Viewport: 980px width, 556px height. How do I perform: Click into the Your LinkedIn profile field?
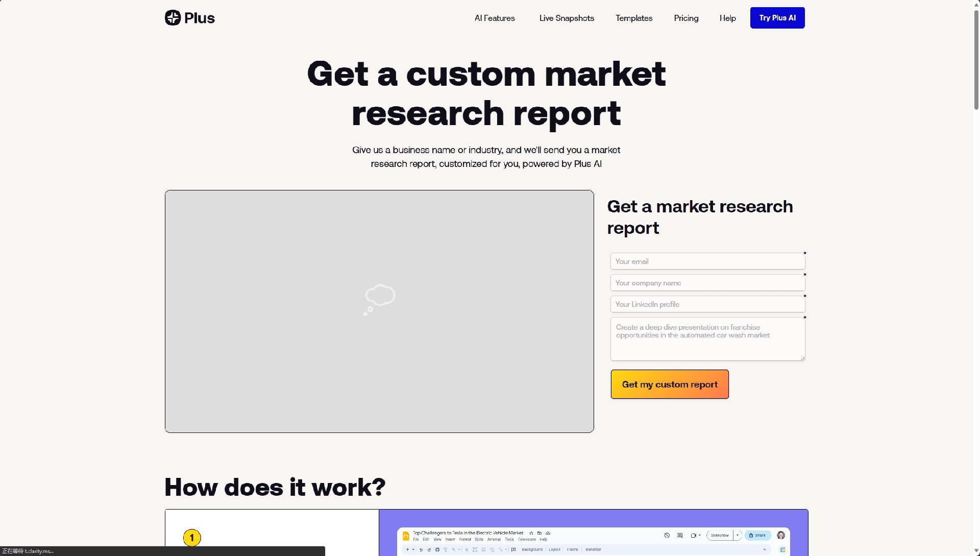click(x=707, y=304)
